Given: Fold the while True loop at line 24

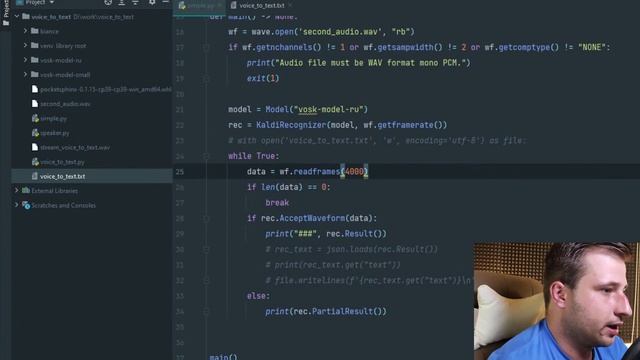Looking at the screenshot, I should tap(206, 156).
